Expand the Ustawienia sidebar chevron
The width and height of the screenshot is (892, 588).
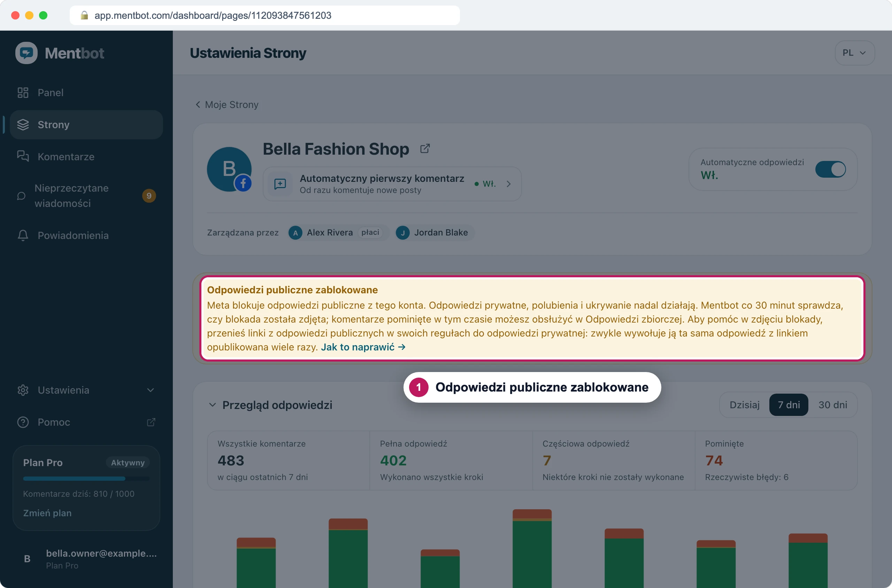click(151, 390)
